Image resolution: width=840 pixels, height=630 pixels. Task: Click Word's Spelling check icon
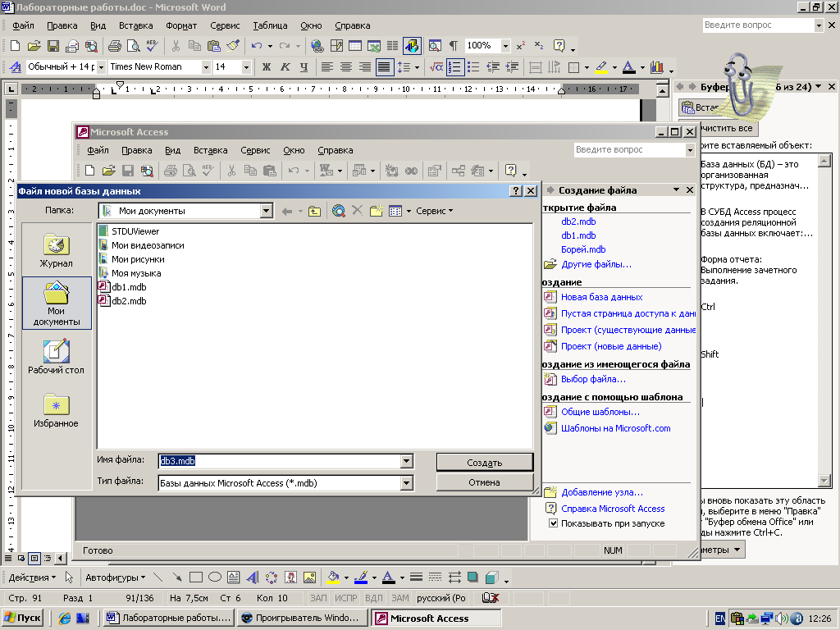(x=153, y=46)
